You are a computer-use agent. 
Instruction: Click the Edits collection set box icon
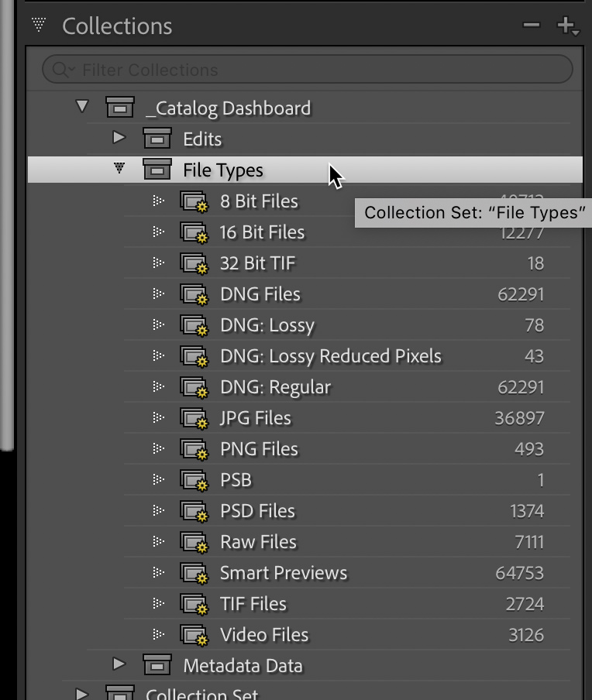pos(157,139)
